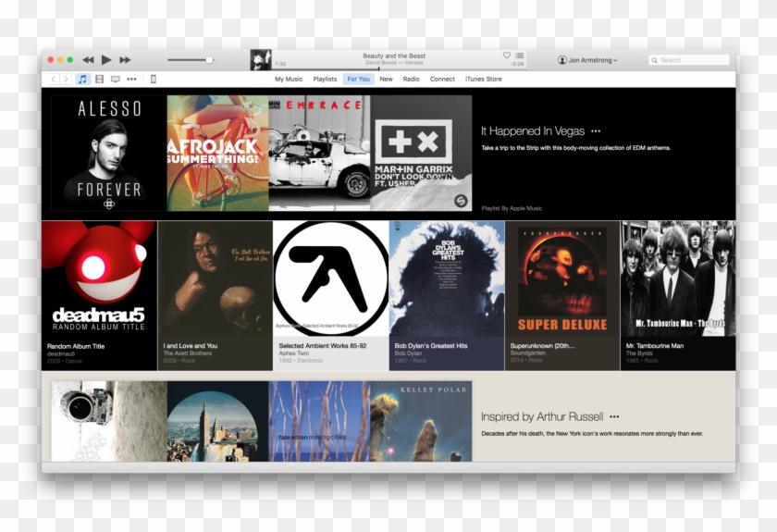Open the It Happened In Vegas playlist title
Viewport: 777px width, 532px height.
(x=533, y=130)
